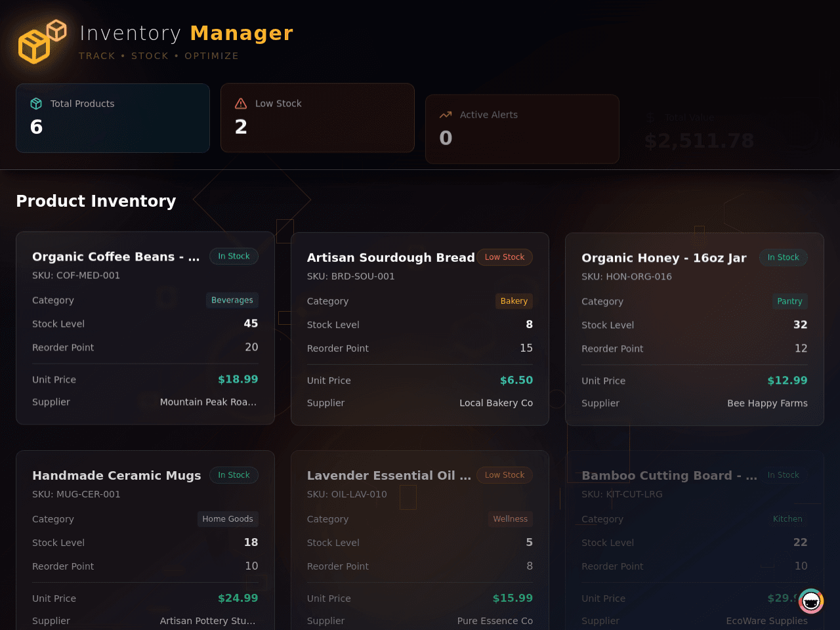
Task: Click the $18.99 unit price
Action: click(238, 379)
